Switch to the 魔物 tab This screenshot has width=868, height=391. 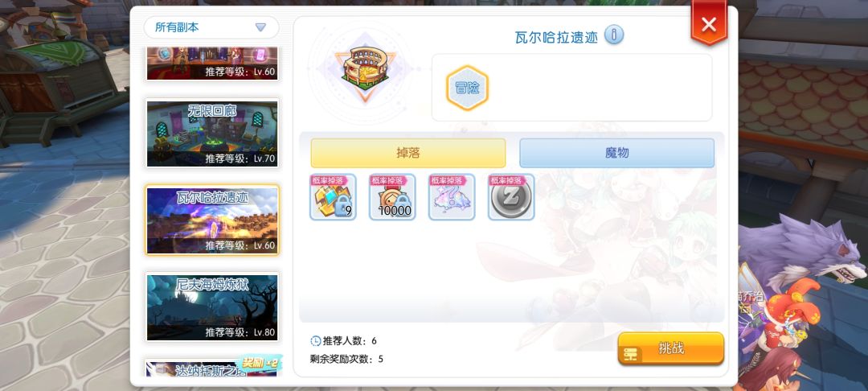[616, 153]
